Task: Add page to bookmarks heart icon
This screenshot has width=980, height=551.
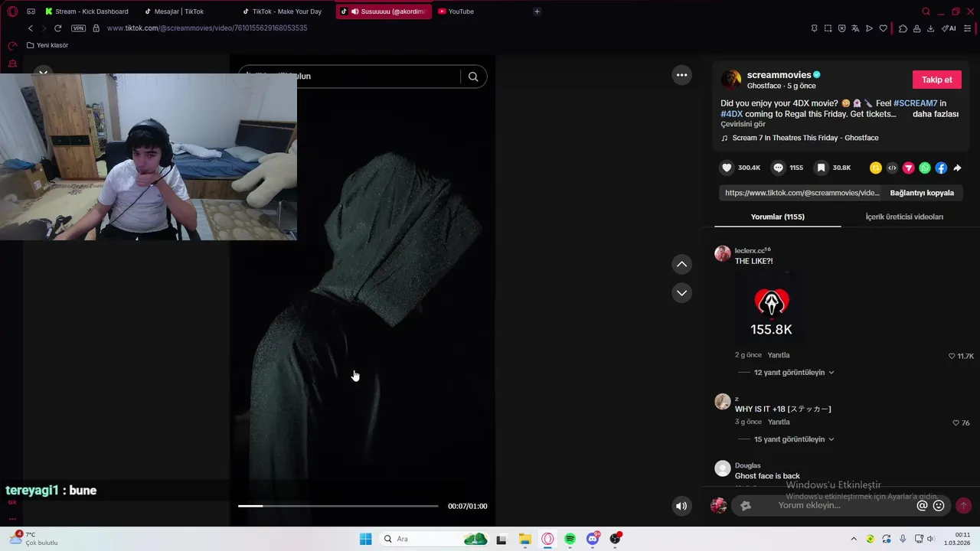Action: [x=883, y=28]
